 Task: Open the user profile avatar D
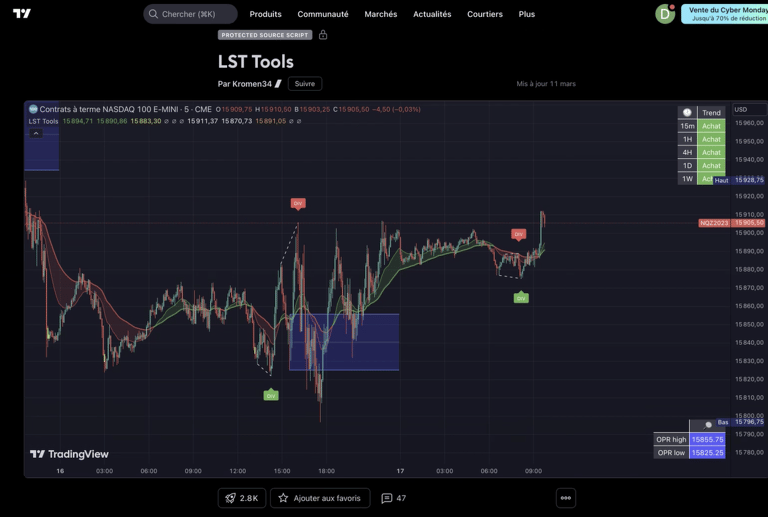tap(665, 14)
